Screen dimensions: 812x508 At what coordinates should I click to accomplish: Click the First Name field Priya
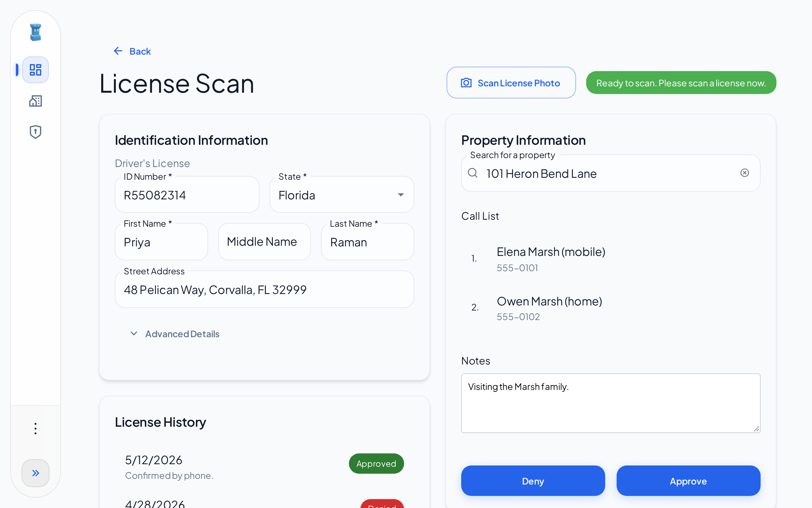point(161,242)
